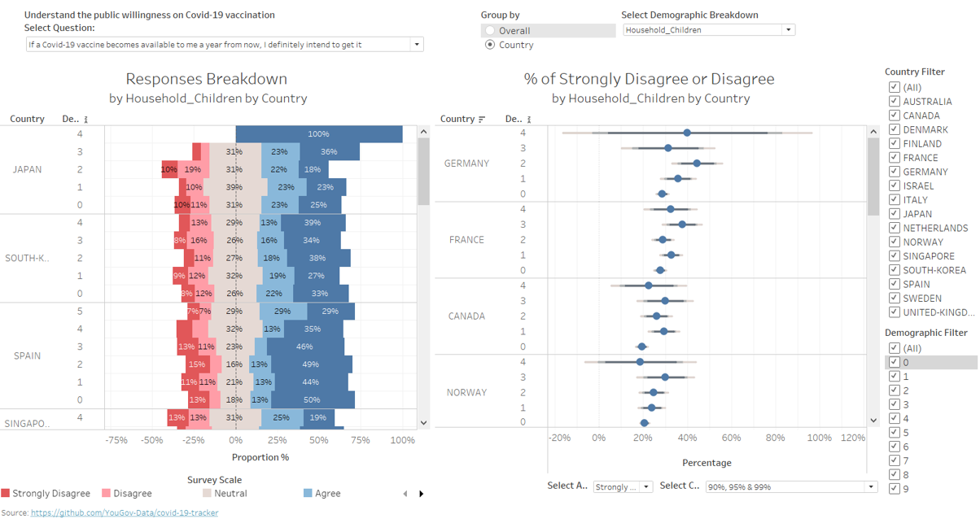
Task: Click the Country sort icon in right chart
Action: (482, 120)
